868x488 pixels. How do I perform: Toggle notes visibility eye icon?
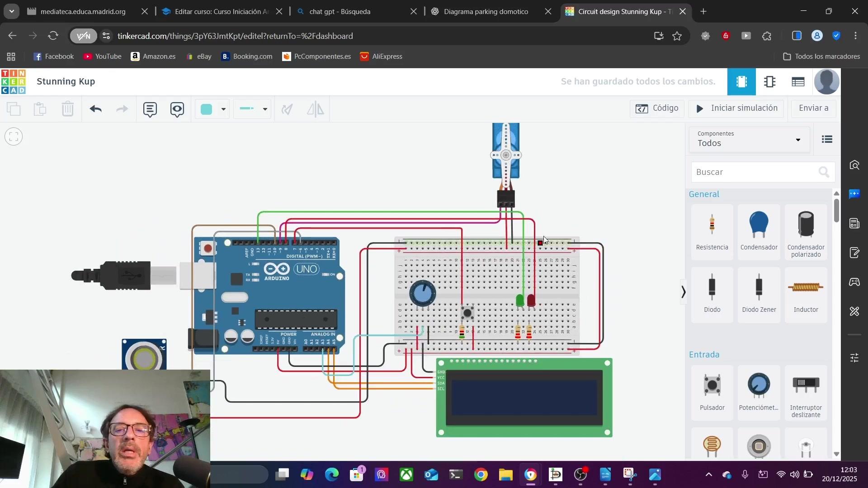[177, 109]
